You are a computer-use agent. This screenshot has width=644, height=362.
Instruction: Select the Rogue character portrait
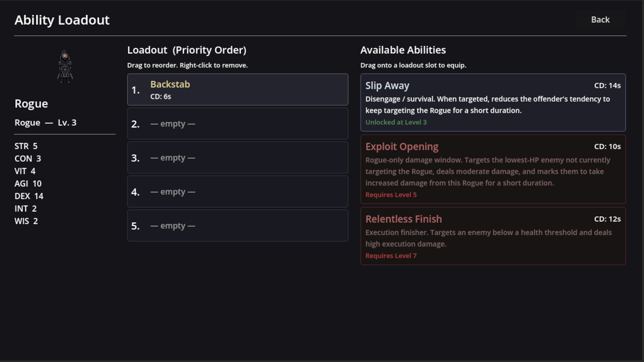click(x=65, y=66)
